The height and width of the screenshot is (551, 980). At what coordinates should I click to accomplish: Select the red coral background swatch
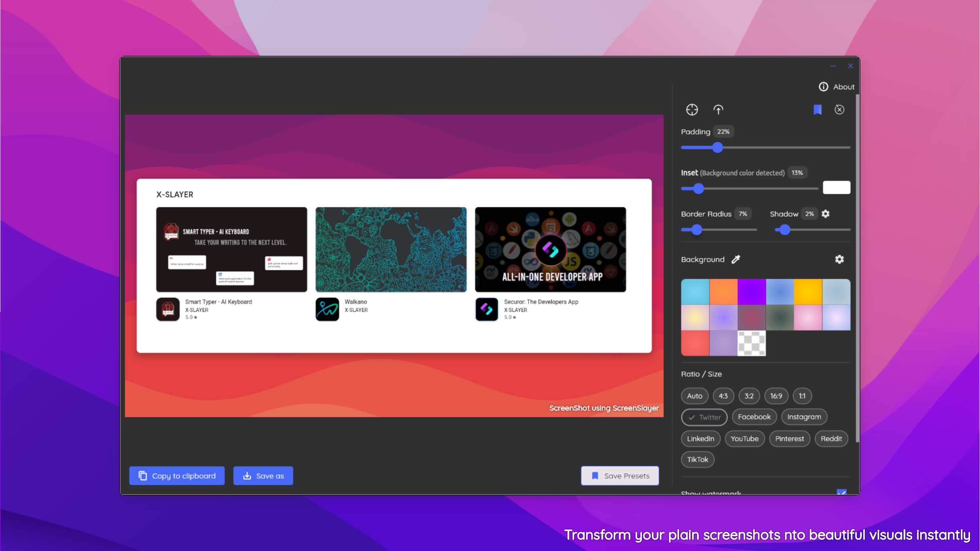695,343
